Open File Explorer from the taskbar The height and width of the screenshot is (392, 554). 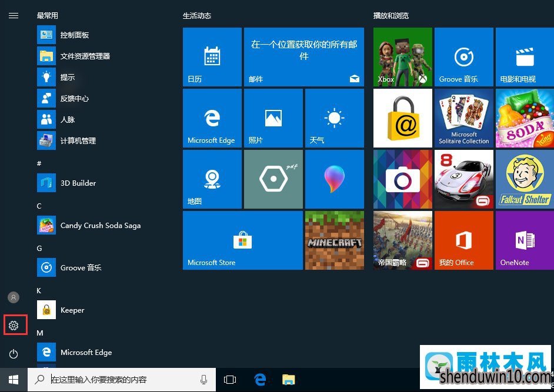tap(289, 380)
